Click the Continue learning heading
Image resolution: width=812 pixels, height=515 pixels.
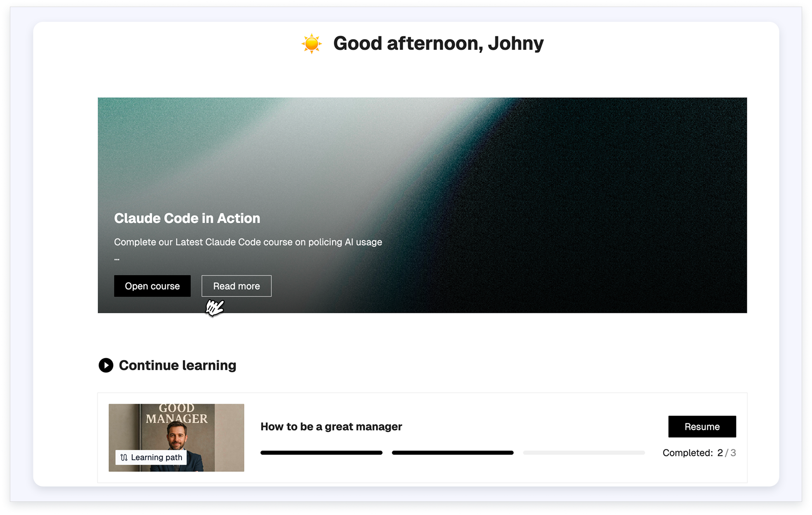pyautogui.click(x=177, y=365)
